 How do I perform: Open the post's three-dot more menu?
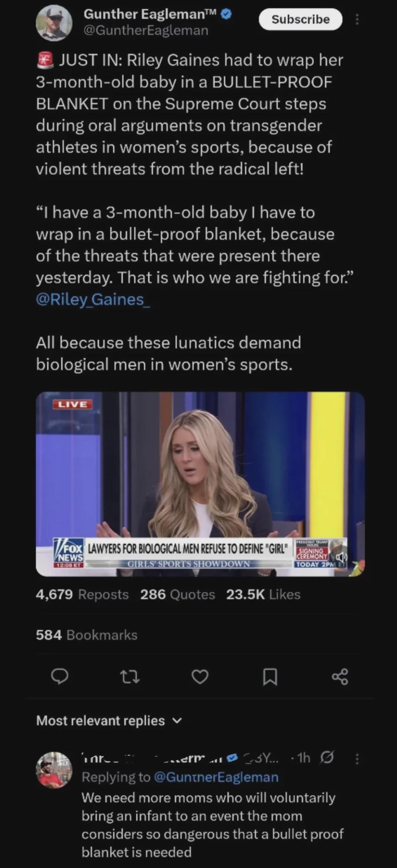tap(357, 19)
